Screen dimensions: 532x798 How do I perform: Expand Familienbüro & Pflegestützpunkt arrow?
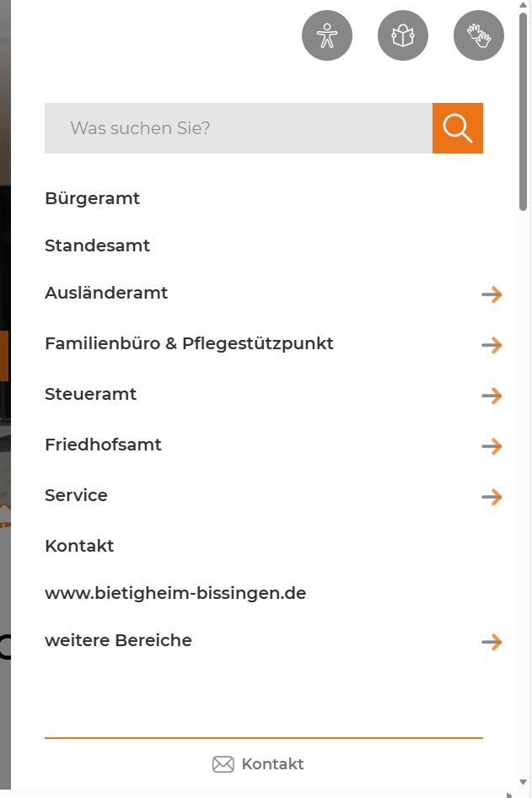click(x=492, y=345)
